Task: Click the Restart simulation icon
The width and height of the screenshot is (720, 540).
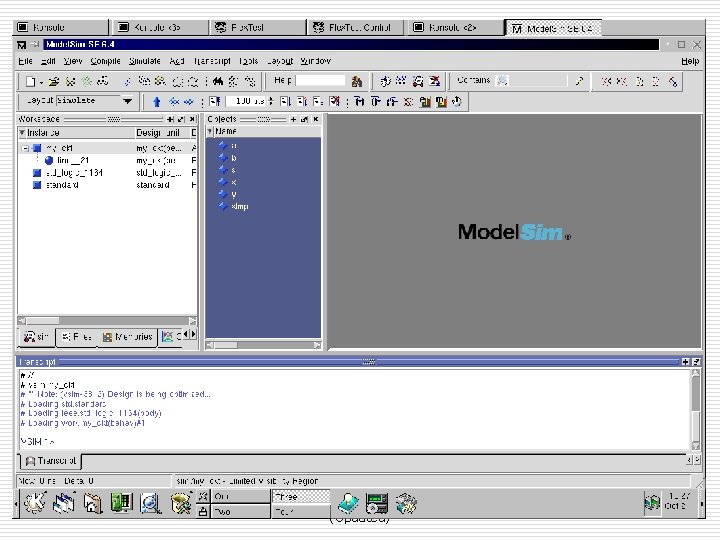Action: click(x=214, y=101)
